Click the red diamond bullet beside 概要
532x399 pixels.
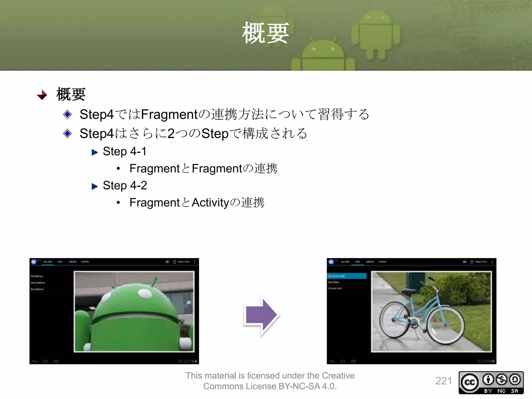(x=42, y=95)
